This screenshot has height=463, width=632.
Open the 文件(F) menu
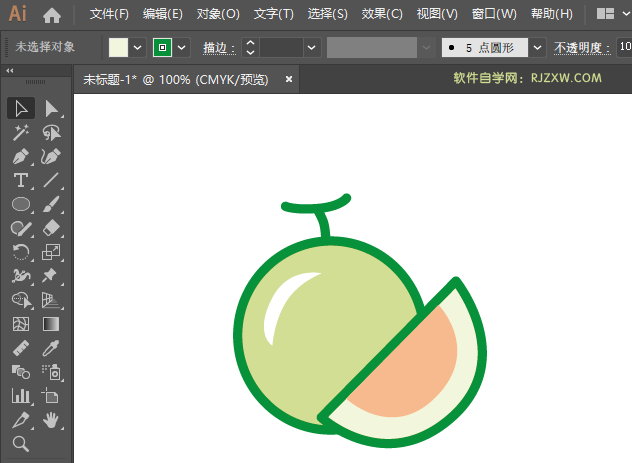coord(109,15)
